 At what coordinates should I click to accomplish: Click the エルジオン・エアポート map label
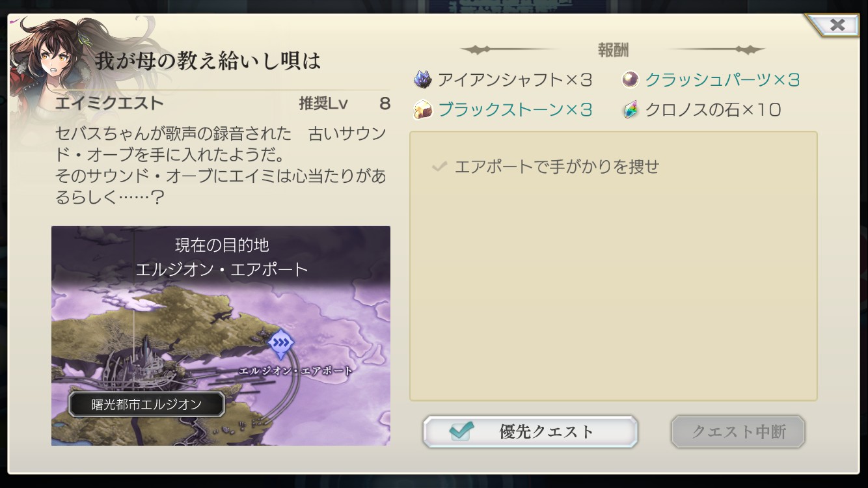[296, 371]
